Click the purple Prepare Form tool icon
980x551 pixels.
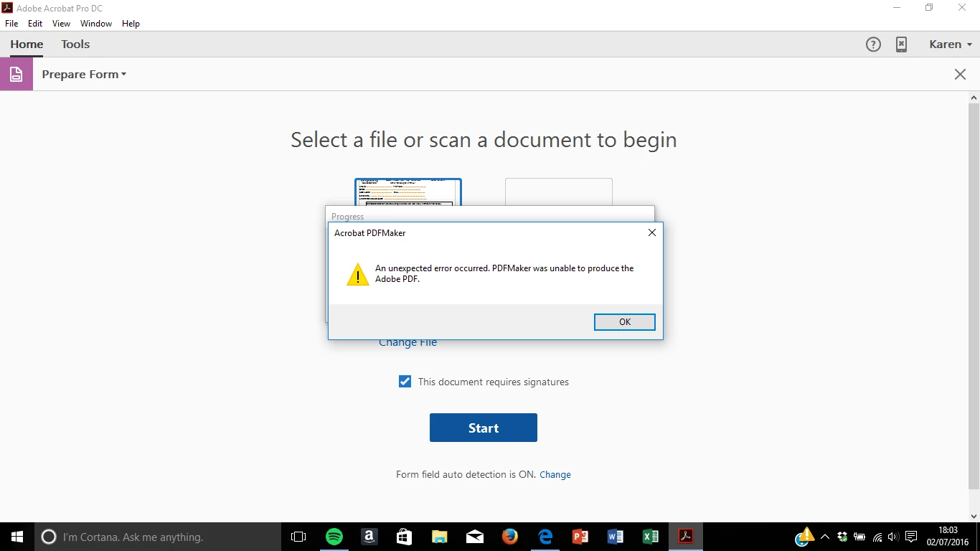(x=17, y=74)
